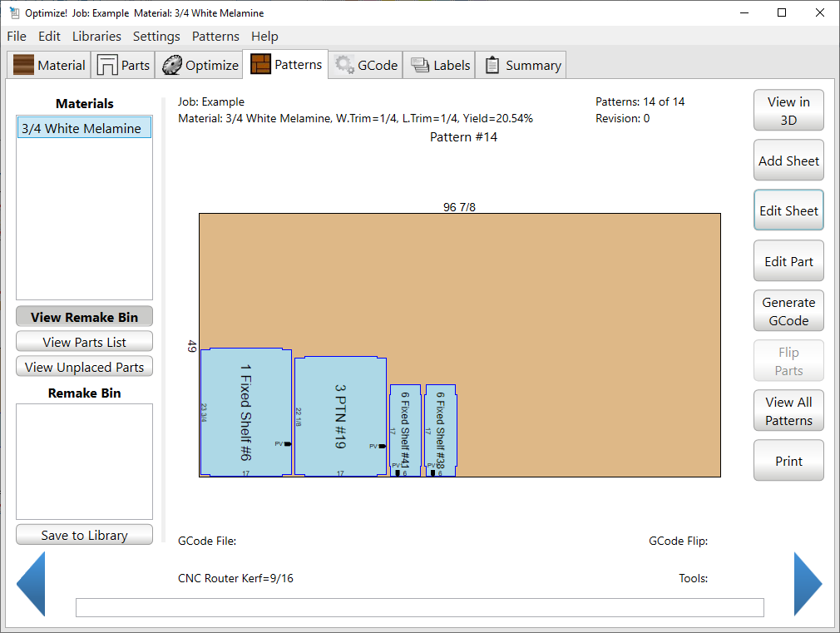Open the Patterns menu
Image resolution: width=840 pixels, height=633 pixels.
click(x=215, y=37)
